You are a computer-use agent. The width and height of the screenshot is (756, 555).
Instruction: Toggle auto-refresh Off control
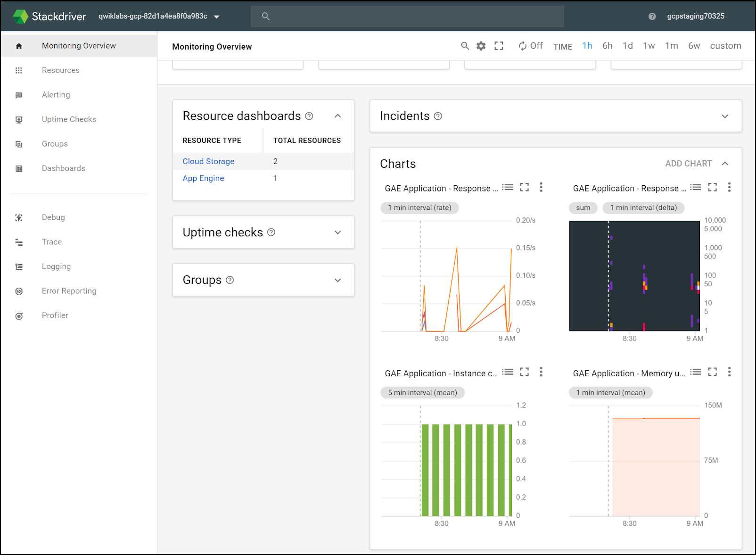click(531, 46)
